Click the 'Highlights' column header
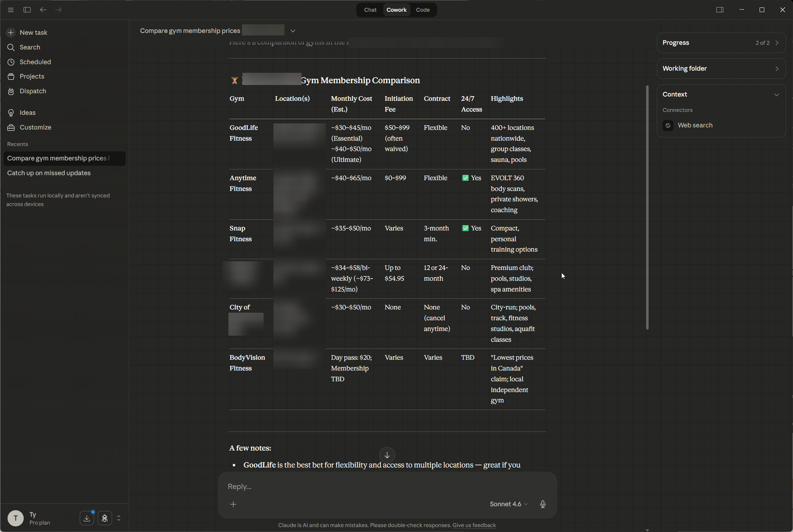The image size is (793, 532). click(x=507, y=99)
